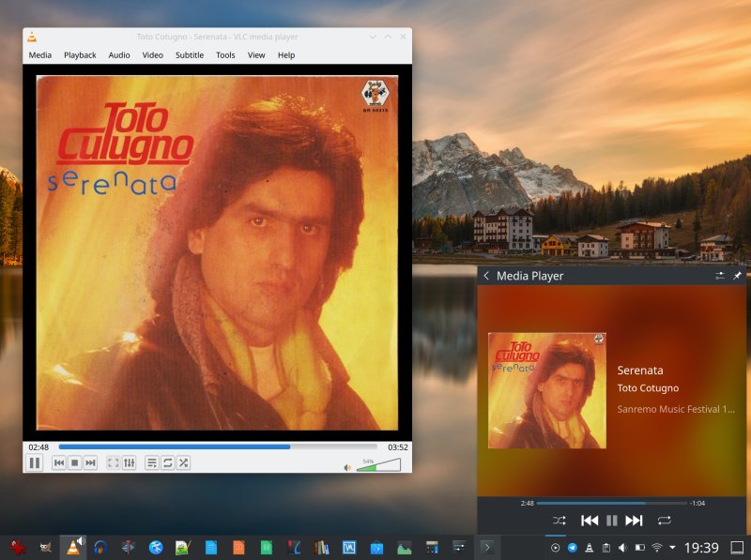Pause playback in VLC with the pause button
This screenshot has height=560, width=751.
(x=35, y=462)
